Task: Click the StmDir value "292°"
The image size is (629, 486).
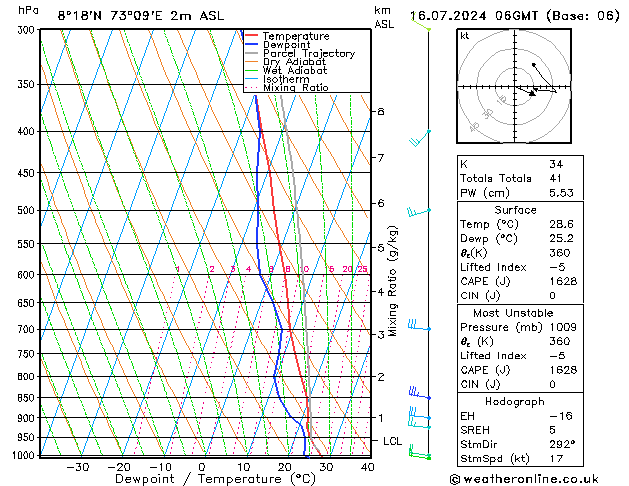Action: (x=562, y=444)
